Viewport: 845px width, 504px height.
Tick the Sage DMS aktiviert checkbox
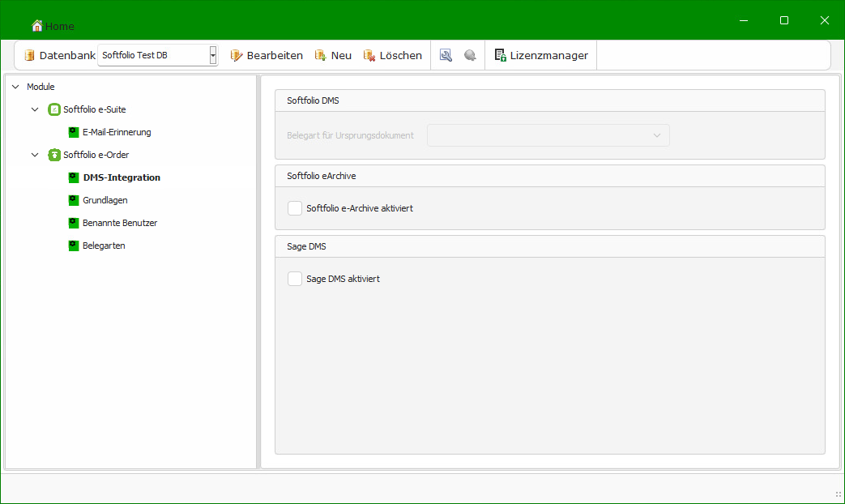click(295, 279)
